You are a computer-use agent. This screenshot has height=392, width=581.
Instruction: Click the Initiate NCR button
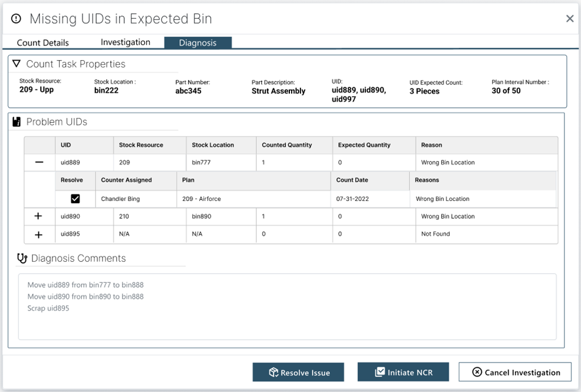[403, 372]
